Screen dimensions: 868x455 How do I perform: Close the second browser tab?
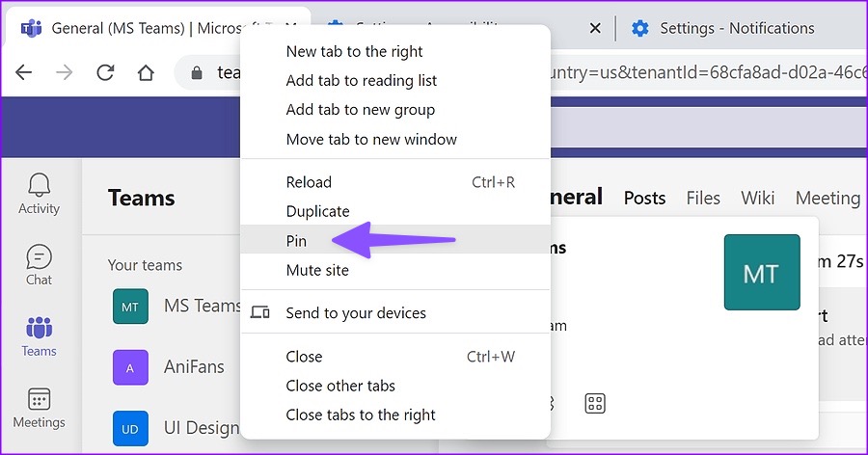[595, 28]
